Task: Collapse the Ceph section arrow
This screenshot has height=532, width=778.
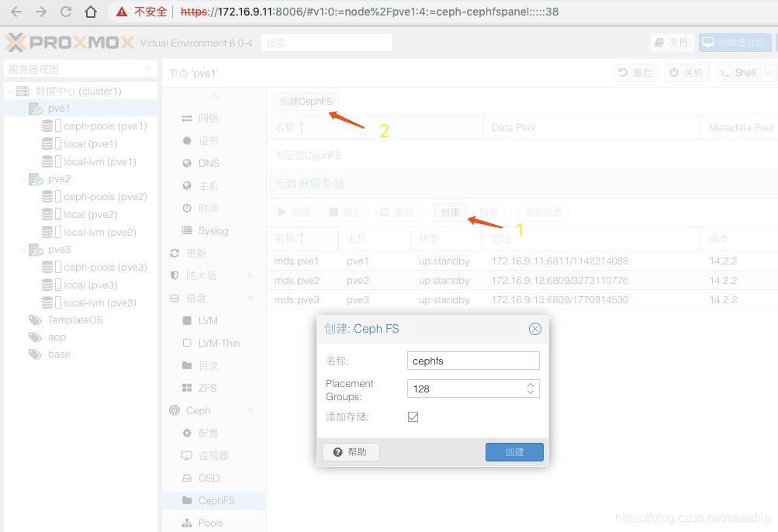Action: (x=251, y=410)
